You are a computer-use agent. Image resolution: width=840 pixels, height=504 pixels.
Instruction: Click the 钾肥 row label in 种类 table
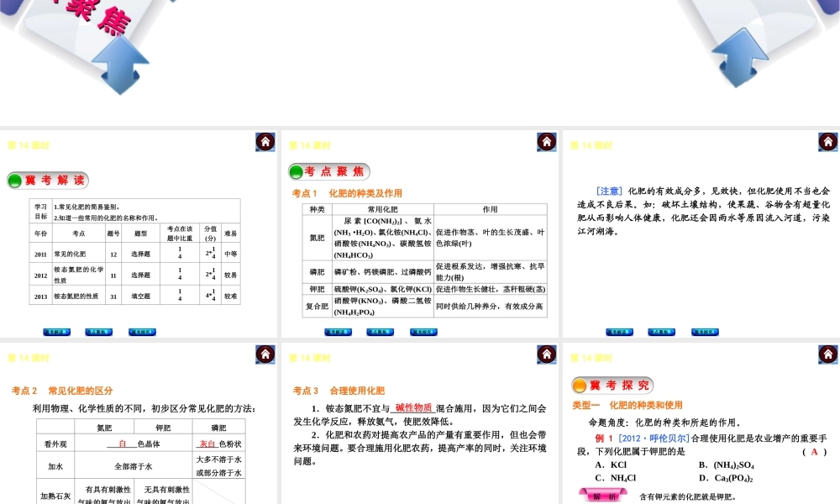(x=318, y=289)
